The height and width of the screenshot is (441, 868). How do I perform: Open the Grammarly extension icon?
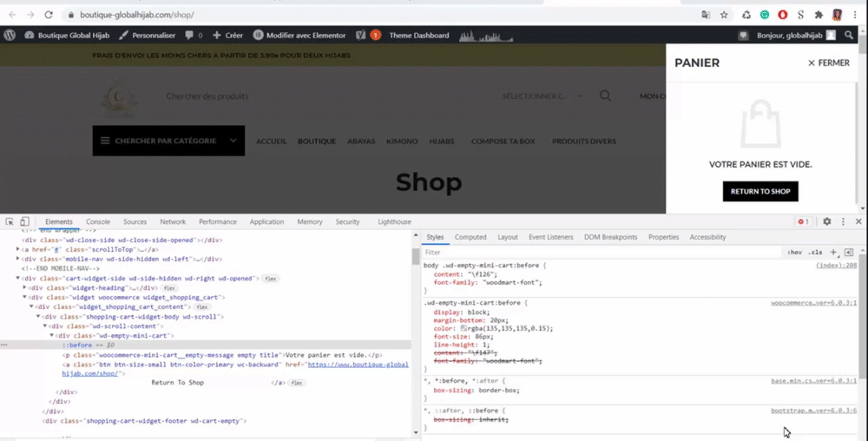click(x=765, y=15)
